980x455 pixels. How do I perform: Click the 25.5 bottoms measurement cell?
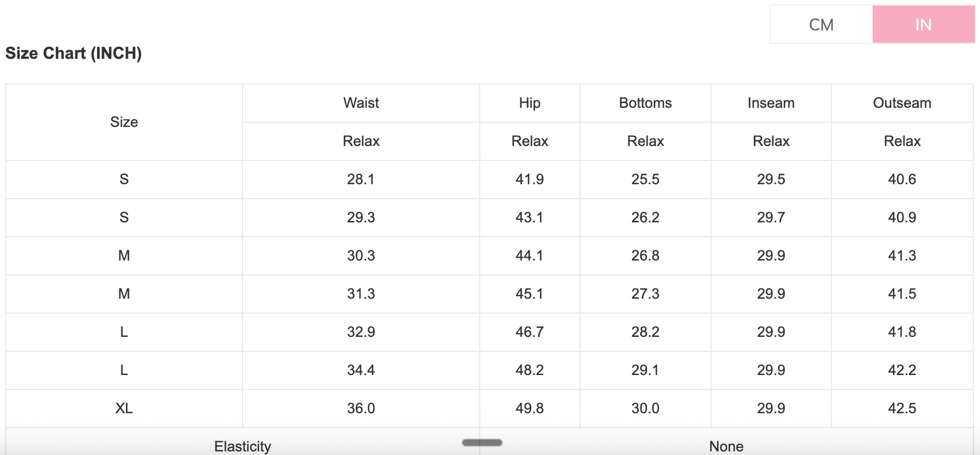(645, 180)
